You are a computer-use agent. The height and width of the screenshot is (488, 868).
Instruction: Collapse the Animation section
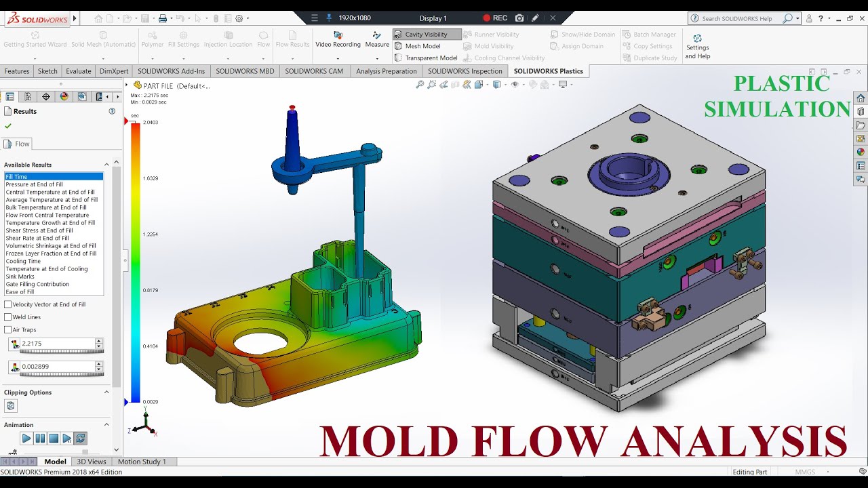(106, 425)
